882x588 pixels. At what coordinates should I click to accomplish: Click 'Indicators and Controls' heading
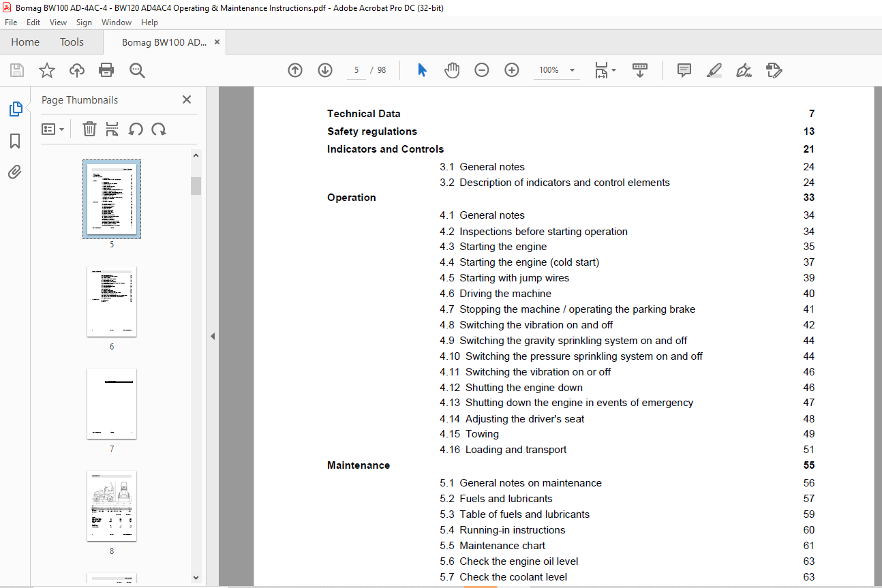pos(385,149)
